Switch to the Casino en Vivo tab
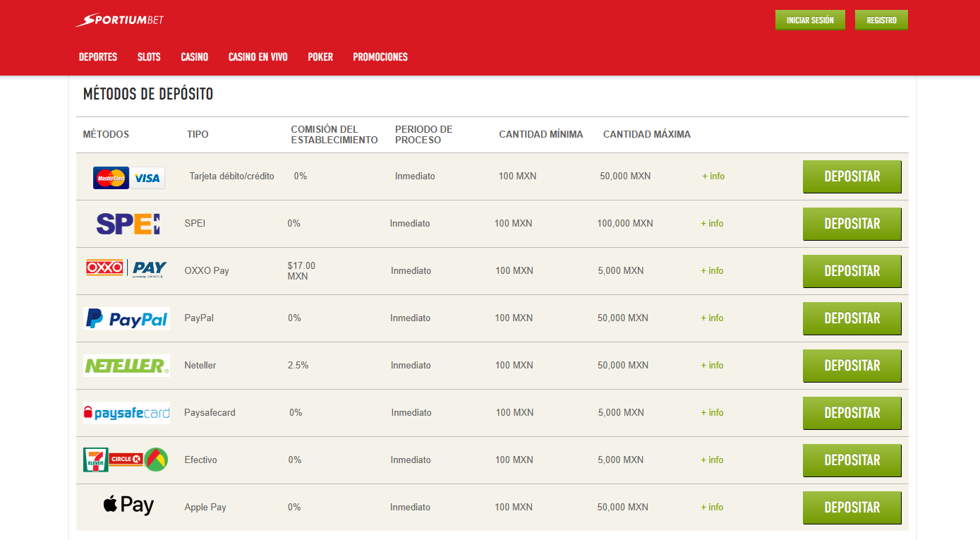This screenshot has width=980, height=540. [x=258, y=57]
